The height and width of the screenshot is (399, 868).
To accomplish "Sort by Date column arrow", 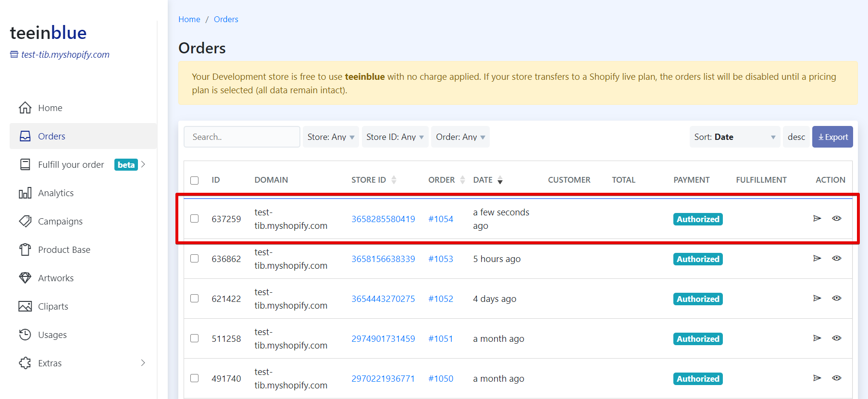I will (500, 180).
